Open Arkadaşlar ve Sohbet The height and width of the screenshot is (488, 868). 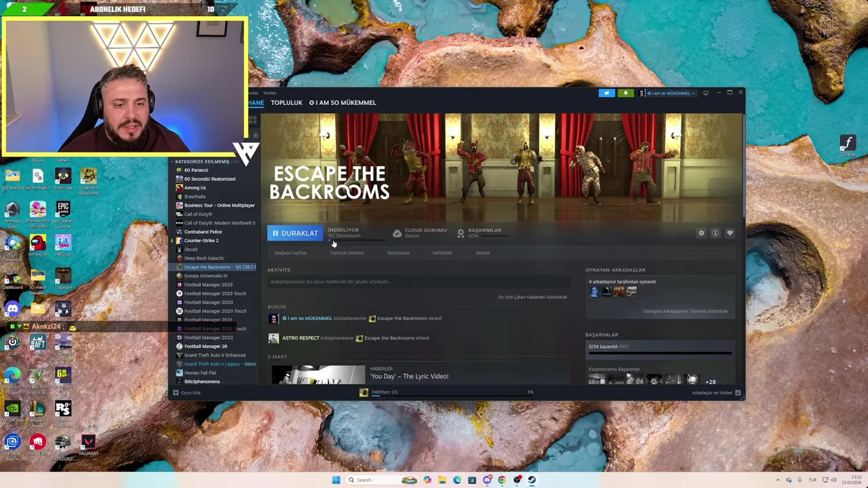pyautogui.click(x=712, y=393)
